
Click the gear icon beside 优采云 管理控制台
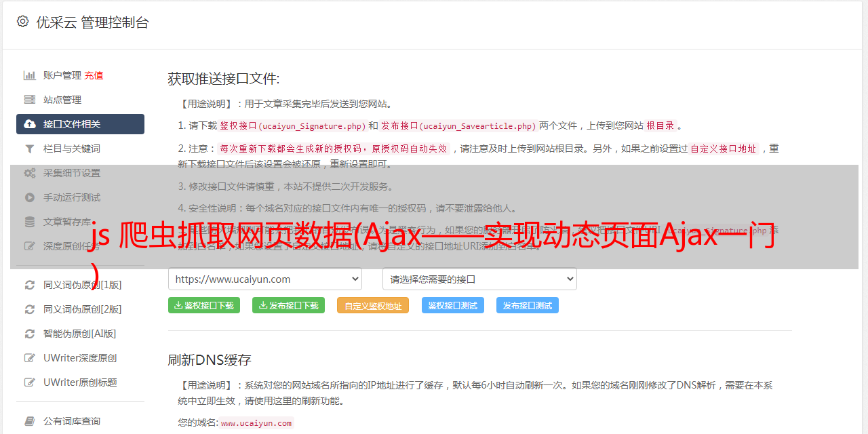pos(22,22)
